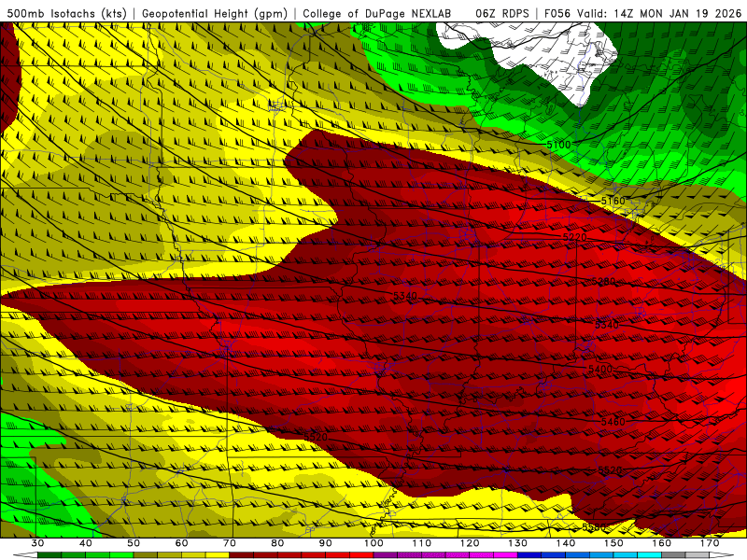Select the cyan swatch just below 160
747x560 pixels.
[649, 555]
